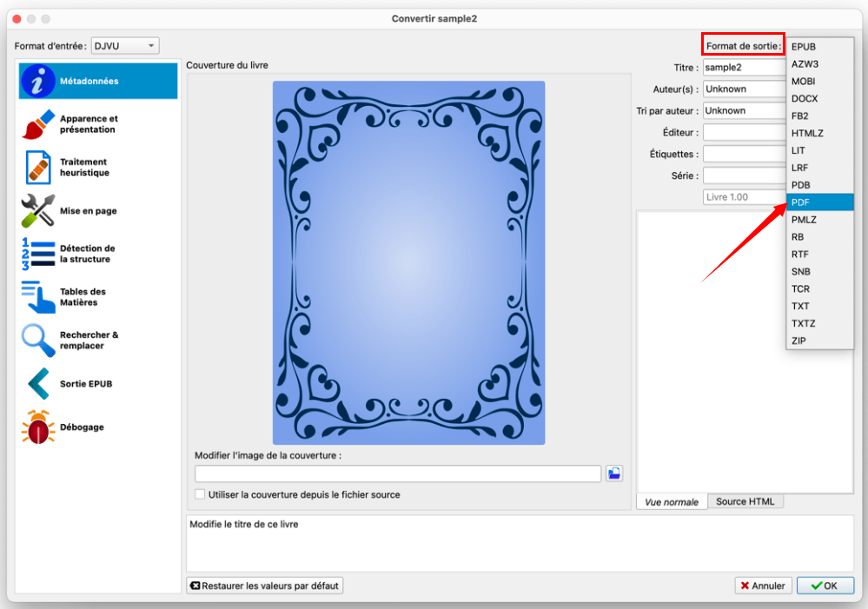The image size is (868, 609).
Task: Pick RB from the format list
Action: tap(819, 237)
